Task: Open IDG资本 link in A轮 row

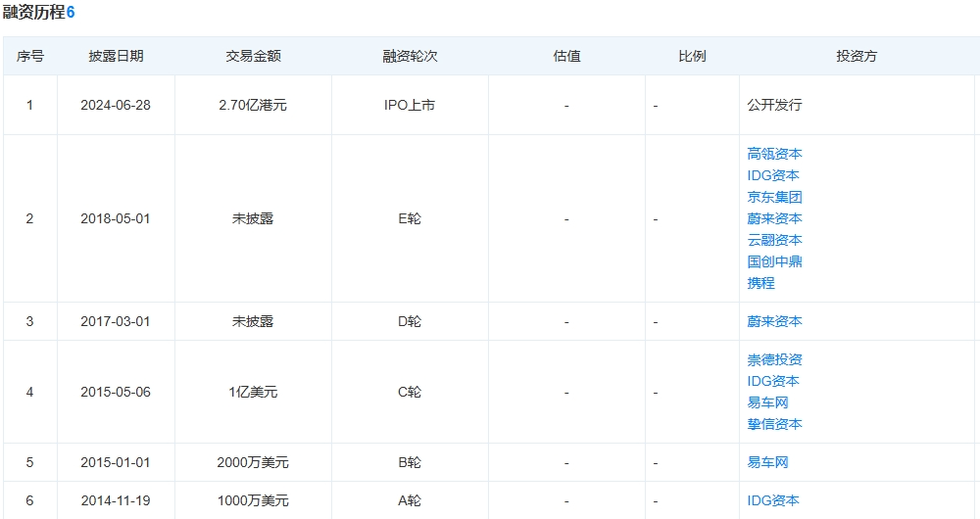Action: [773, 500]
